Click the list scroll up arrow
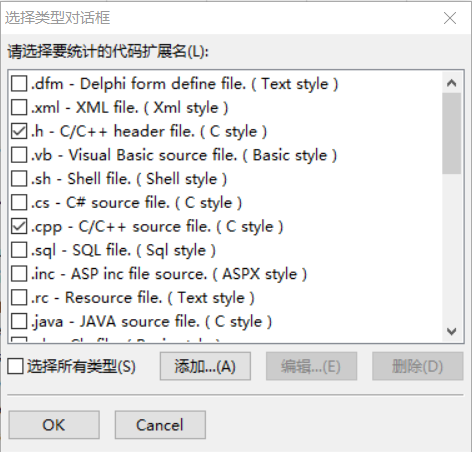 (x=452, y=83)
